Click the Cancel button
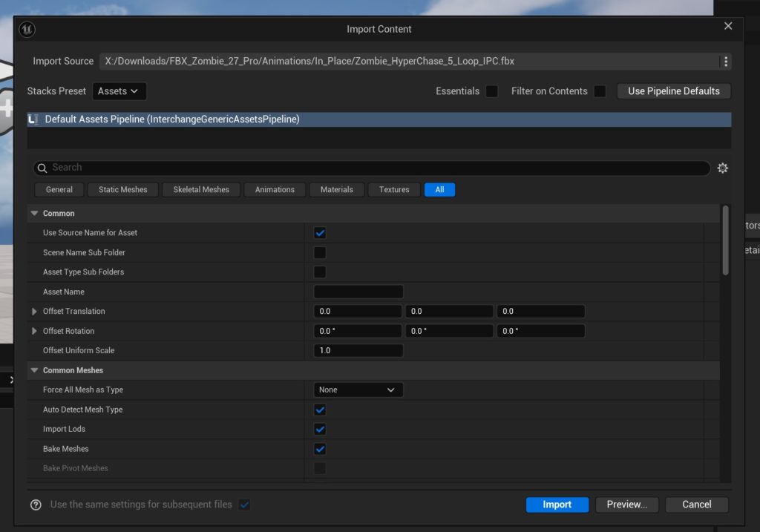The height and width of the screenshot is (532, 760). click(696, 505)
